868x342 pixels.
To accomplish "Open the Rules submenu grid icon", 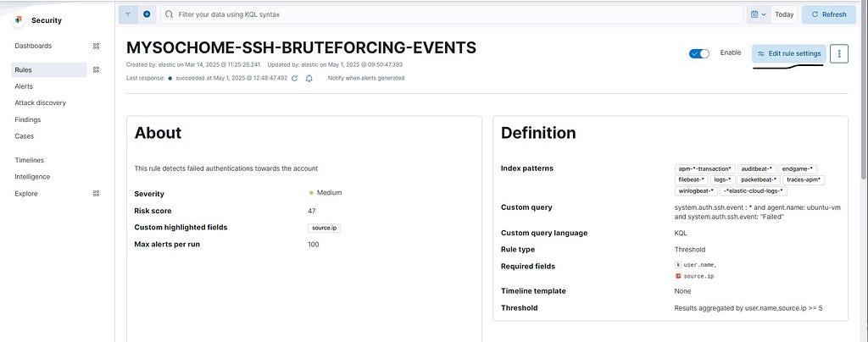I will coord(96,69).
